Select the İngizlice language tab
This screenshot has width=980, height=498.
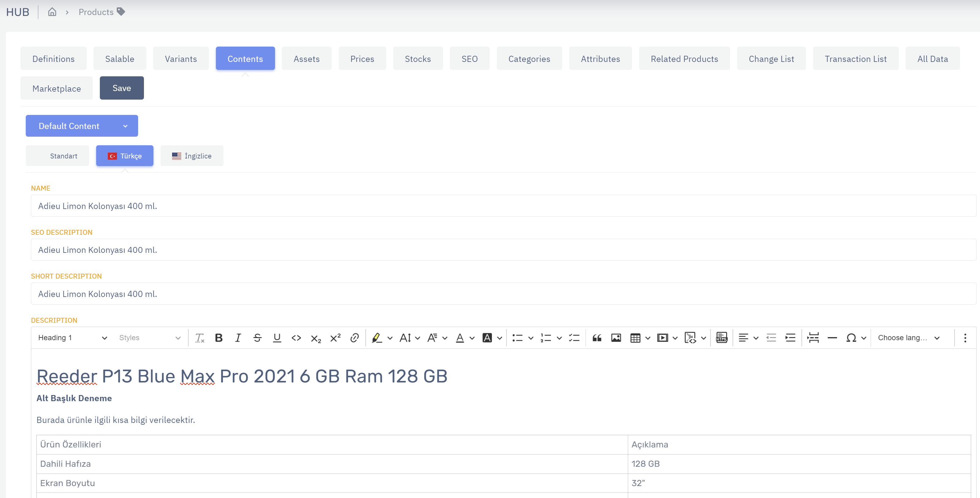[192, 156]
